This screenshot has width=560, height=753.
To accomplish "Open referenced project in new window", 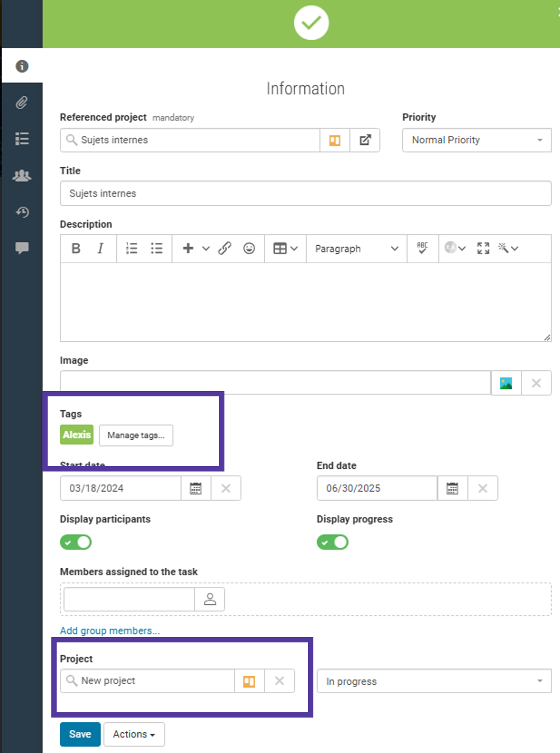I will pyautogui.click(x=365, y=140).
